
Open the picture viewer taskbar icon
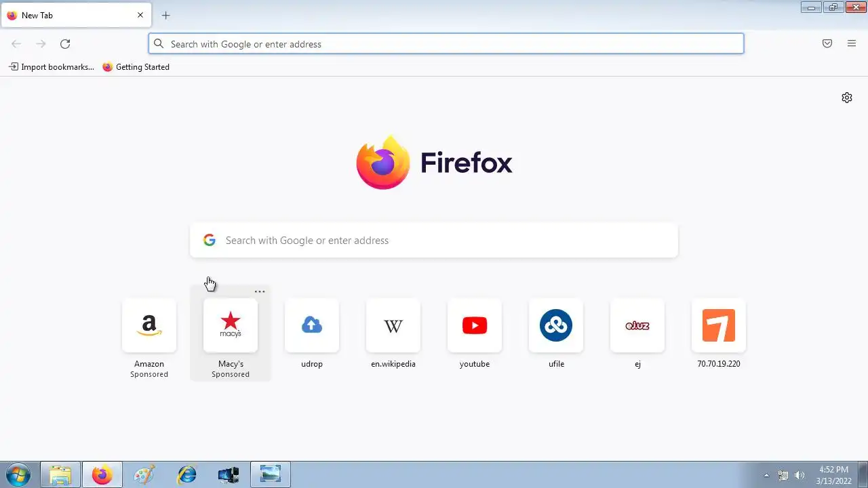[x=271, y=475]
